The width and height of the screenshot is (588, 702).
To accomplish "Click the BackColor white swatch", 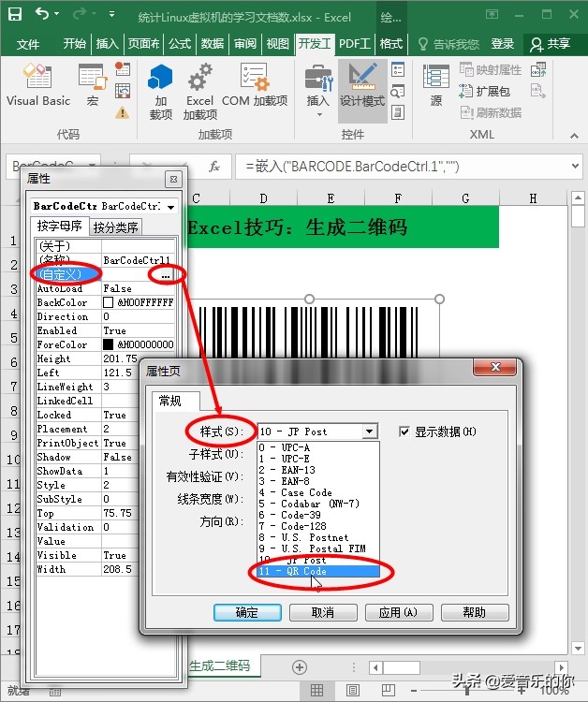I will pos(108,302).
